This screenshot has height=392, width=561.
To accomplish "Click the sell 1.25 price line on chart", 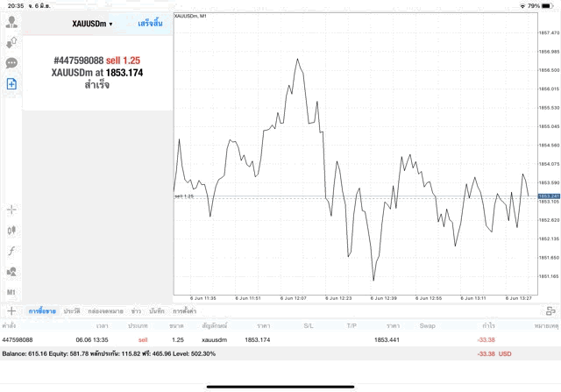I will tap(355, 196).
